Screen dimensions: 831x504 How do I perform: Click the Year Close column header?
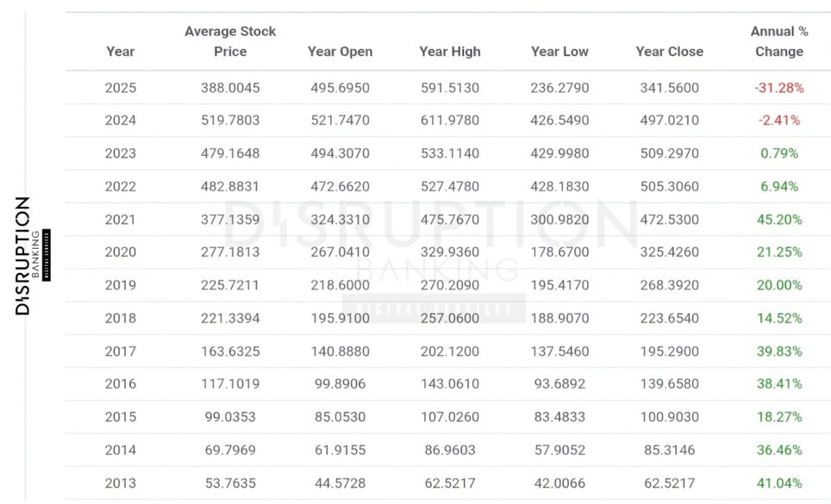click(x=669, y=51)
